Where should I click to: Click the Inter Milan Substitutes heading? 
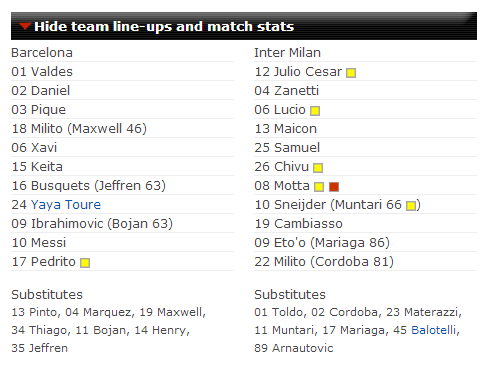pos(290,295)
